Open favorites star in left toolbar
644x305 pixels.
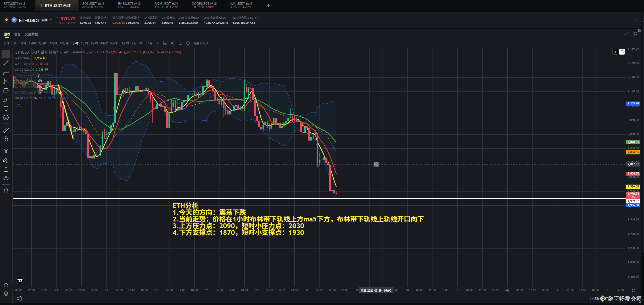point(6,284)
